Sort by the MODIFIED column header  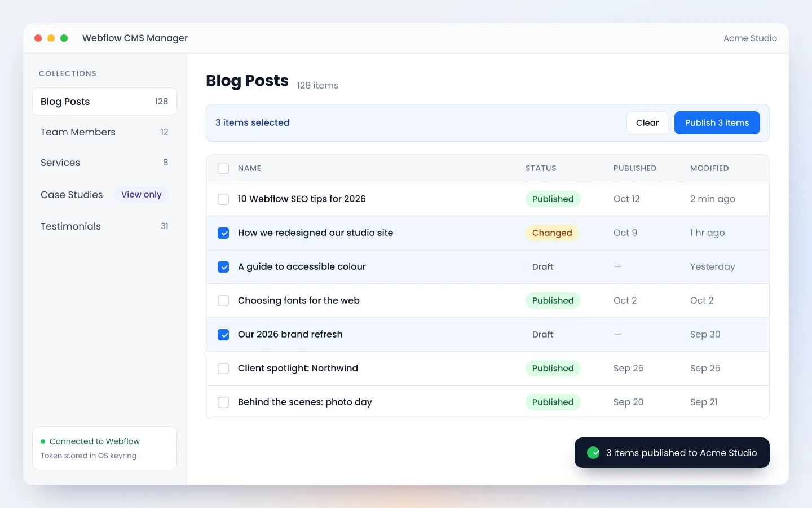(709, 168)
